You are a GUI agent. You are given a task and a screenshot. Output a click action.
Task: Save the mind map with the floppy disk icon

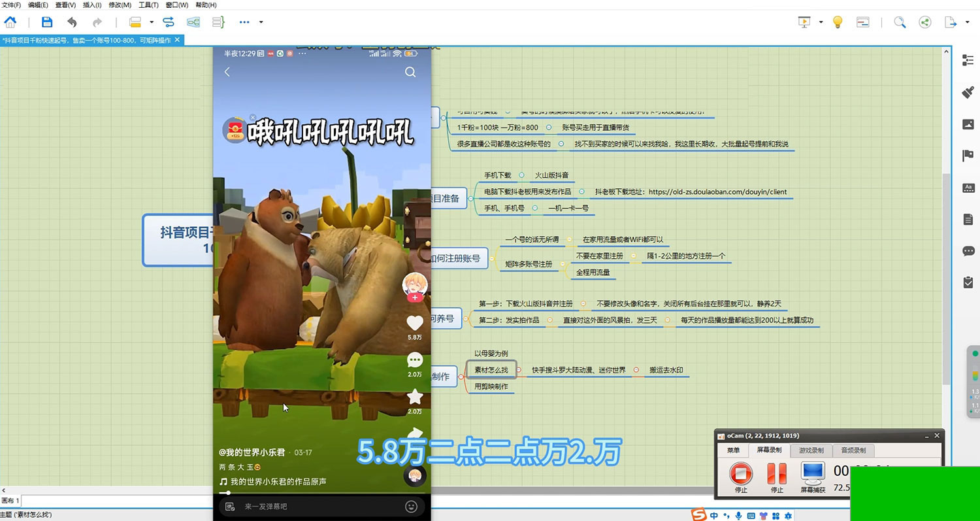click(x=47, y=22)
